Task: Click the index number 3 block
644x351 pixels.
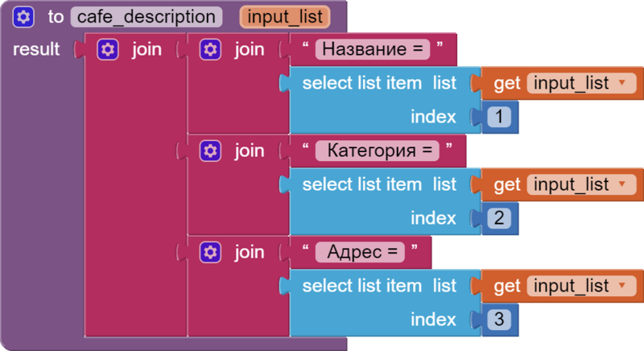Action: click(498, 320)
